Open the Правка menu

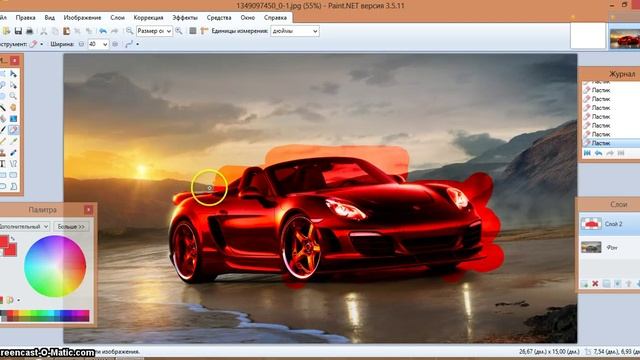tap(25, 18)
